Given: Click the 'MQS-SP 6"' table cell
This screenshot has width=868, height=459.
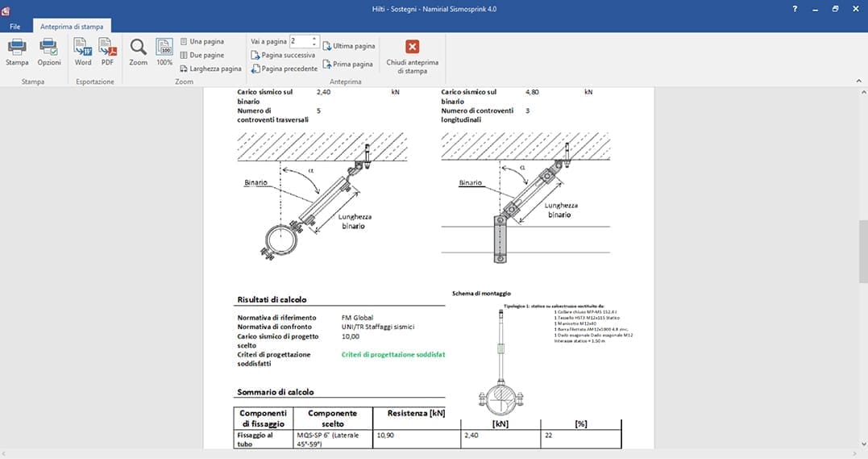Looking at the screenshot, I should coord(333,439).
